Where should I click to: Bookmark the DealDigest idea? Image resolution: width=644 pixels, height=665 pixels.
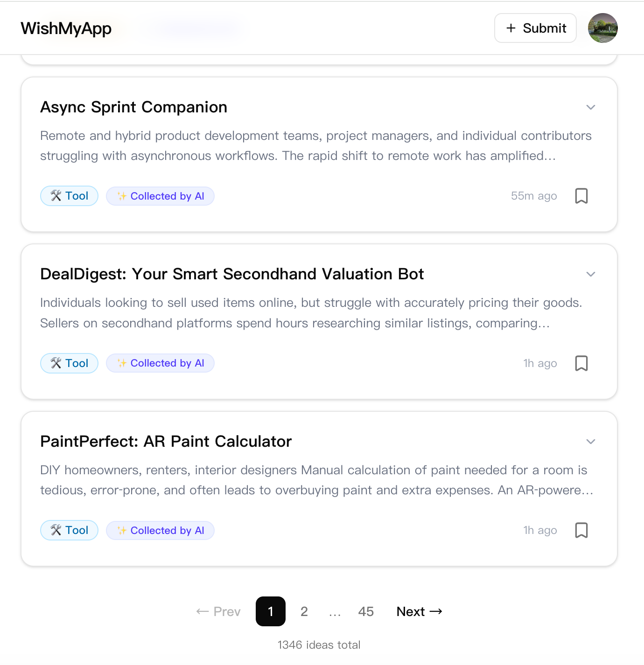tap(581, 363)
